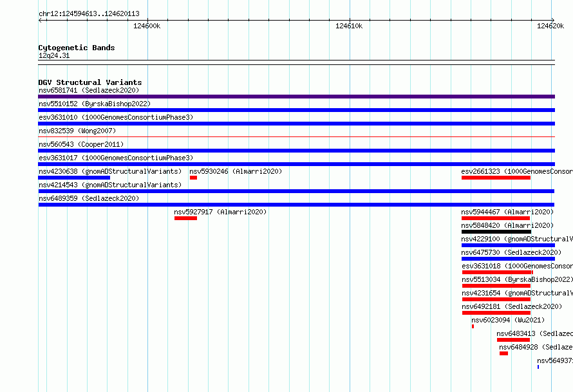Click the small red nsv6484928 bar
573x392 pixels.
pos(503,353)
